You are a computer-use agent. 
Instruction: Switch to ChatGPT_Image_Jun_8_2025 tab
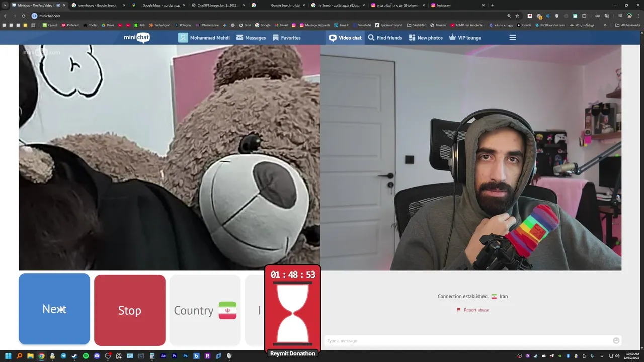[217, 5]
